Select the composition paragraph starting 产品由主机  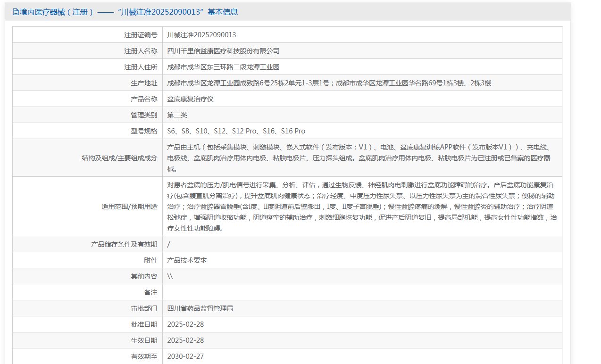point(359,158)
